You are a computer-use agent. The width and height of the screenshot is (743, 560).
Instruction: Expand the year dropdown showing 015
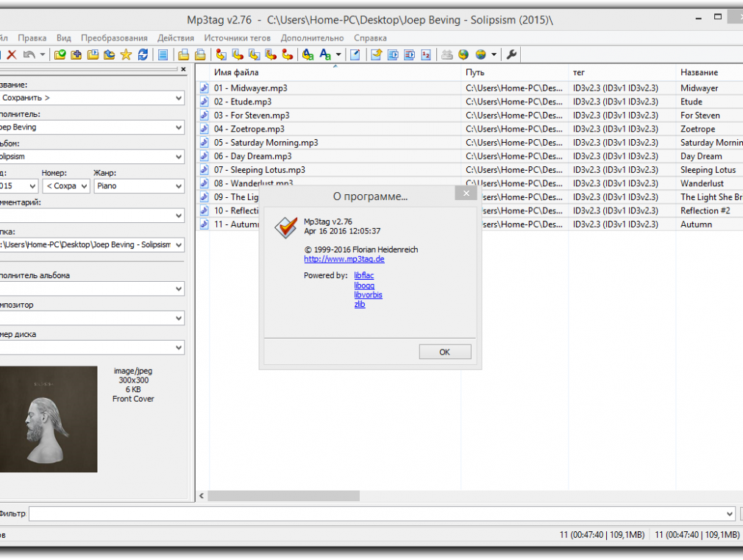coord(32,186)
